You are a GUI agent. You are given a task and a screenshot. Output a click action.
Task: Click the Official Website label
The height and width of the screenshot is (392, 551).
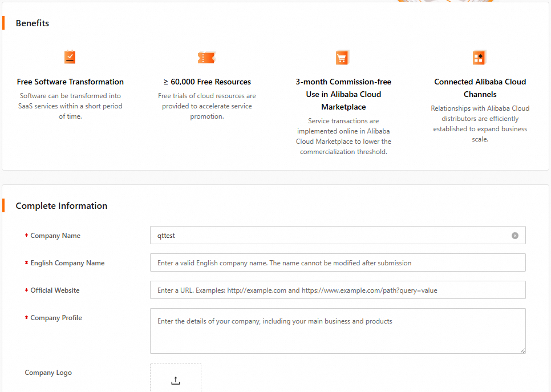(x=55, y=290)
